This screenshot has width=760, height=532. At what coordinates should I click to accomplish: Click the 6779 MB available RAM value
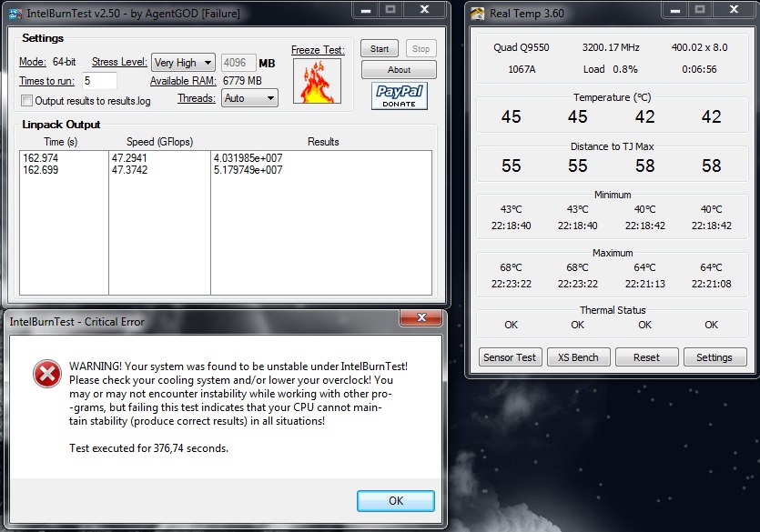[x=242, y=81]
